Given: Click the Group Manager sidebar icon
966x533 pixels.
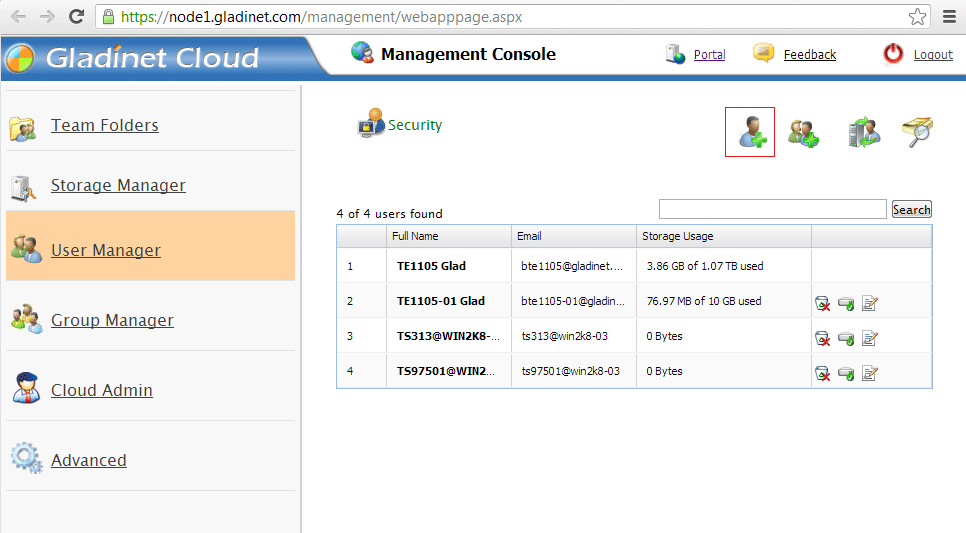Looking at the screenshot, I should pyautogui.click(x=26, y=319).
